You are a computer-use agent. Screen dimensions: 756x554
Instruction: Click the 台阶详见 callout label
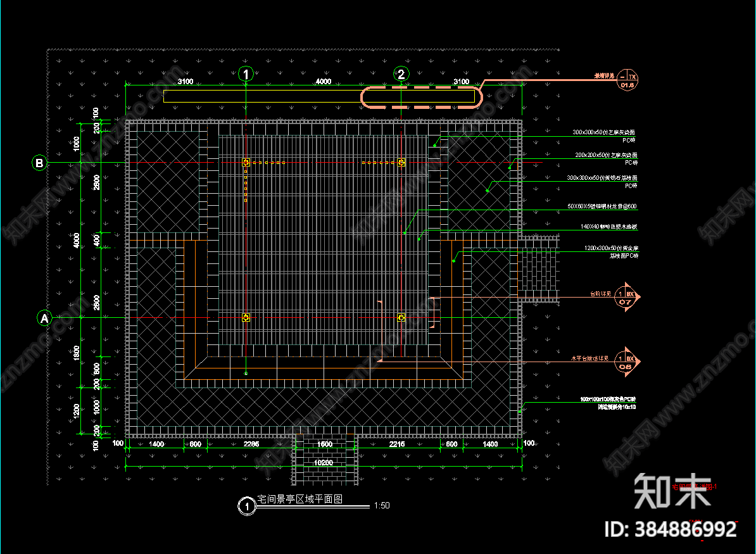(601, 294)
